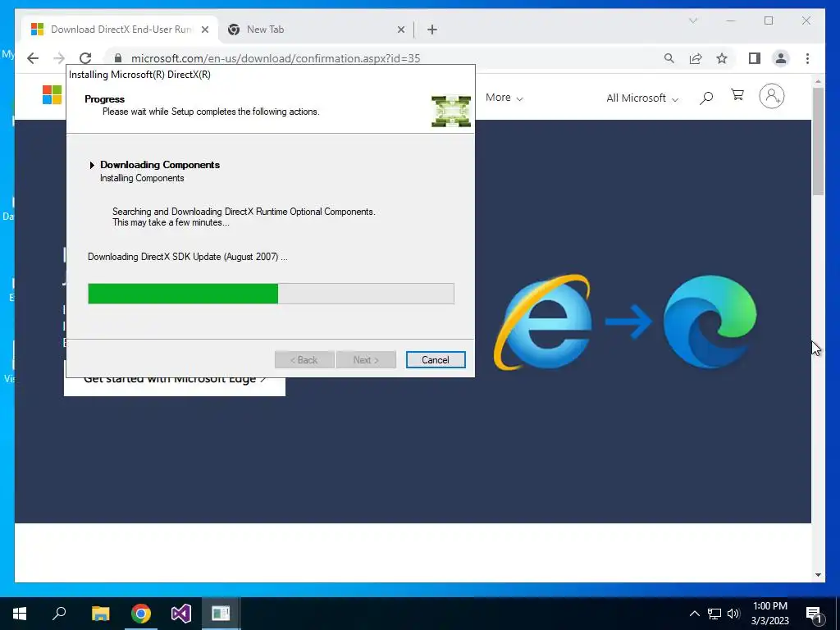Image resolution: width=840 pixels, height=630 pixels.
Task: Open the notification center icon
Action: click(814, 614)
